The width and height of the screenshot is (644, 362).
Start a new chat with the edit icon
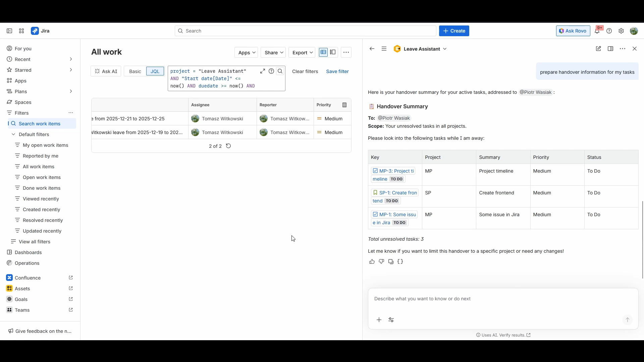(x=598, y=49)
